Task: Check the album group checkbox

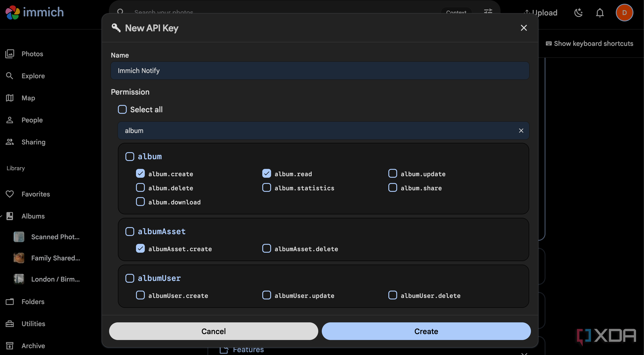Action: [130, 156]
